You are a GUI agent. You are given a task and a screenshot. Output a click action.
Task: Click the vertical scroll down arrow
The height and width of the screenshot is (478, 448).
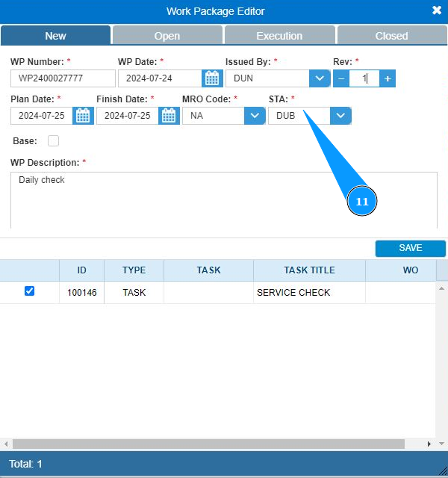441,444
